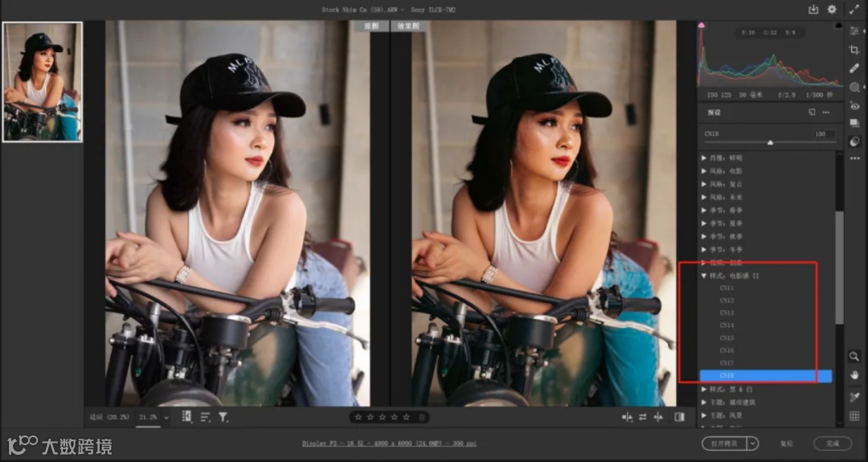Select the Healing bandage tool
This screenshot has width=868, height=462.
point(854,68)
